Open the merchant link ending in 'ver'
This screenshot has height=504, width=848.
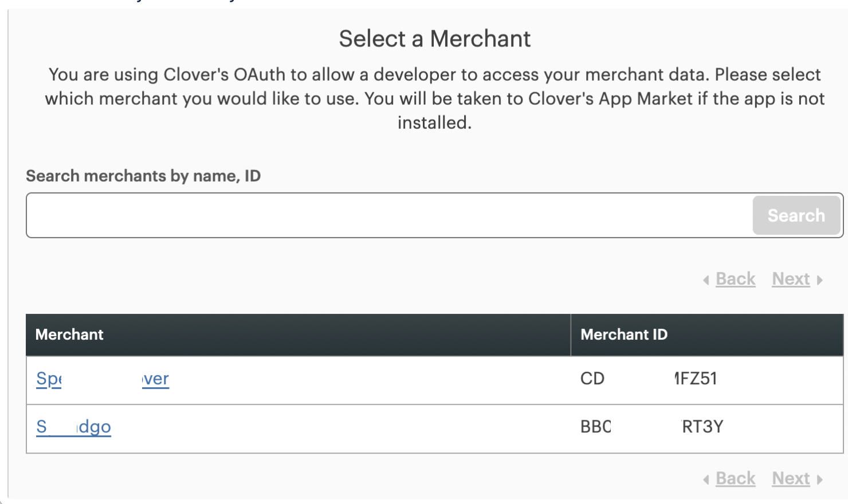(x=155, y=379)
